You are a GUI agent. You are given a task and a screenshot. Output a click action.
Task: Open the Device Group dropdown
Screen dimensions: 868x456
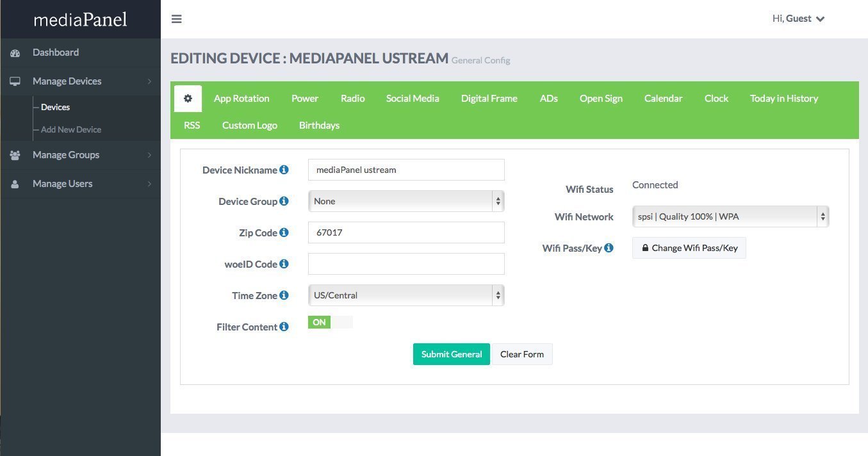point(406,201)
